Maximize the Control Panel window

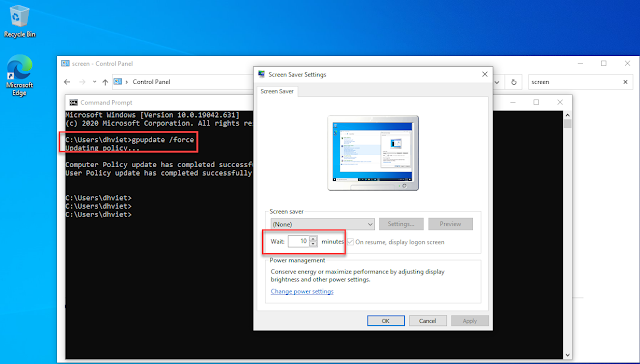[604, 63]
